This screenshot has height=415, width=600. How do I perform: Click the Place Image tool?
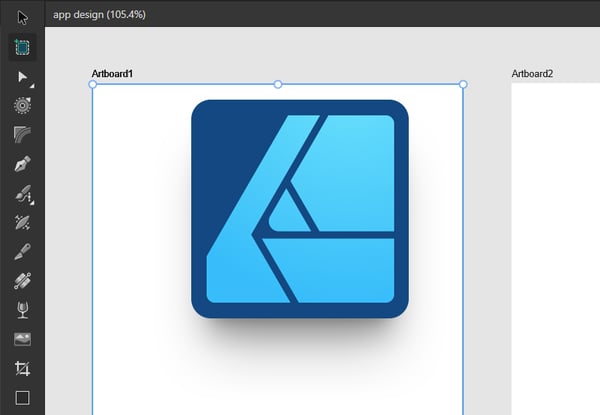pos(22,339)
